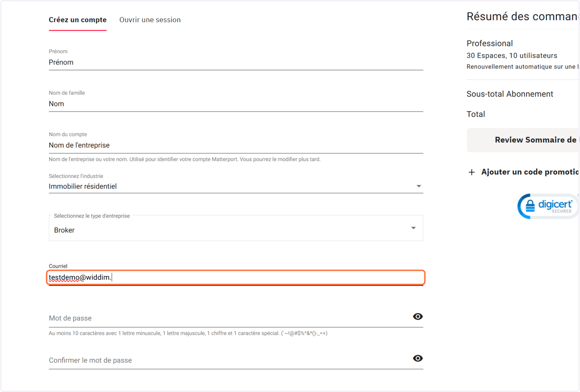Focus the Confirmer le mot de passe field

click(x=230, y=360)
